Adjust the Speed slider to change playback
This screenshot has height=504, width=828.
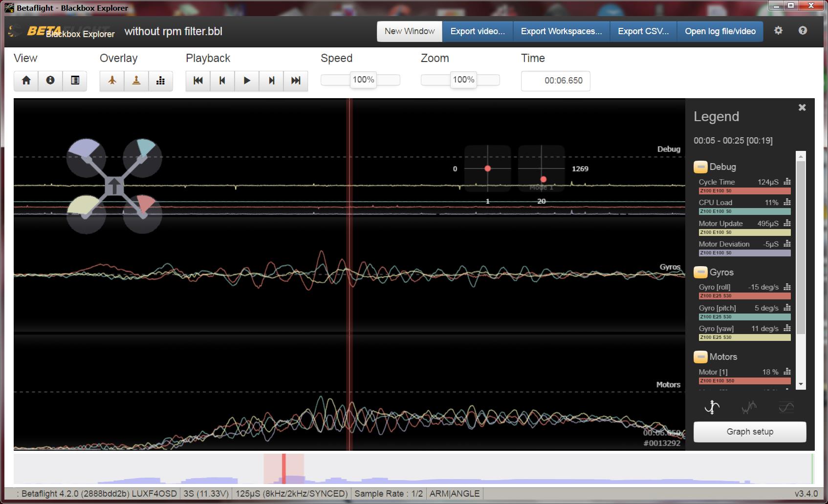pos(363,80)
